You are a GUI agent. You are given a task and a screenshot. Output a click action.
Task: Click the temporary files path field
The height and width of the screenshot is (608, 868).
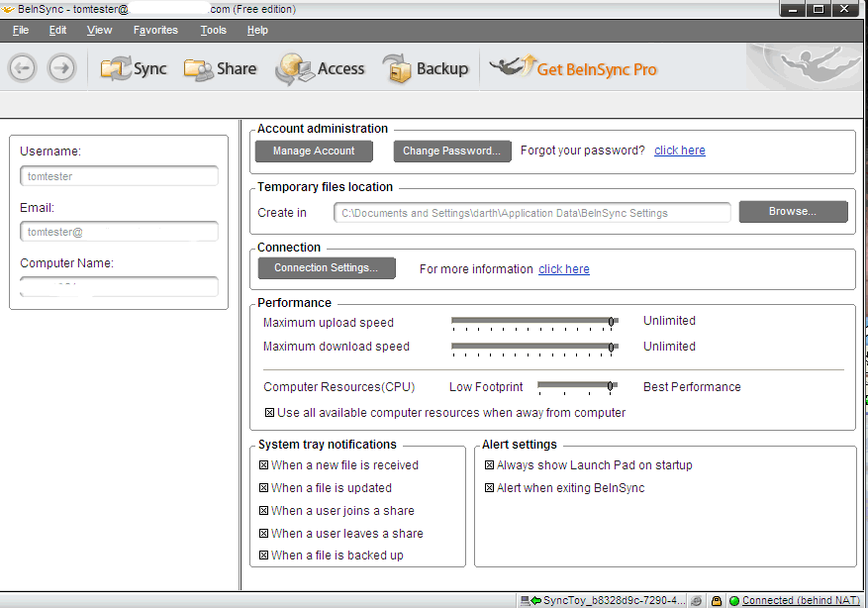(531, 213)
